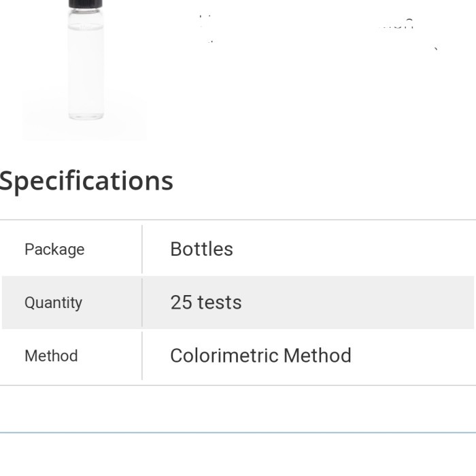Click the faint text right of the vial
Image resolution: width=476 pixels, height=476 pixels.
pos(394,24)
